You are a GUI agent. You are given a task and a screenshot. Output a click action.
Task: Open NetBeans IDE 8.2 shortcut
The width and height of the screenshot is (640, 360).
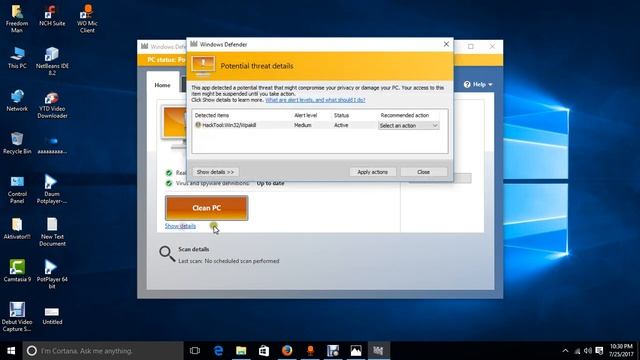coord(52,61)
